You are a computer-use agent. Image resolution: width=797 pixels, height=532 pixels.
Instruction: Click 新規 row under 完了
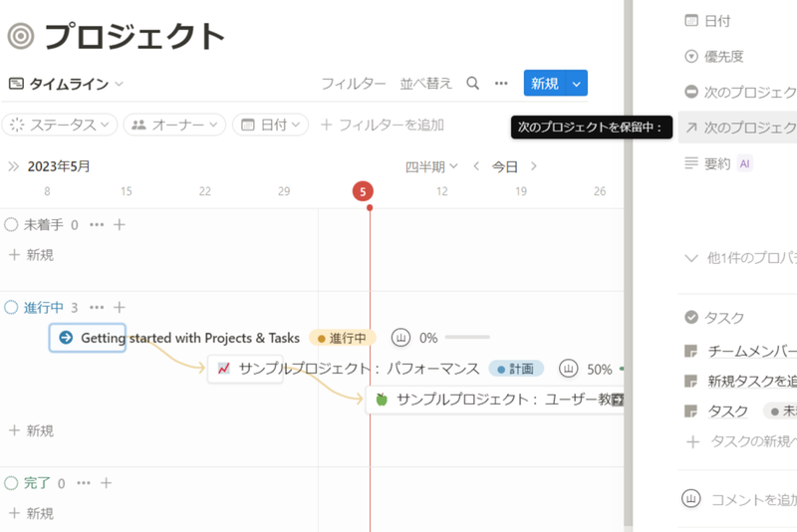32,513
